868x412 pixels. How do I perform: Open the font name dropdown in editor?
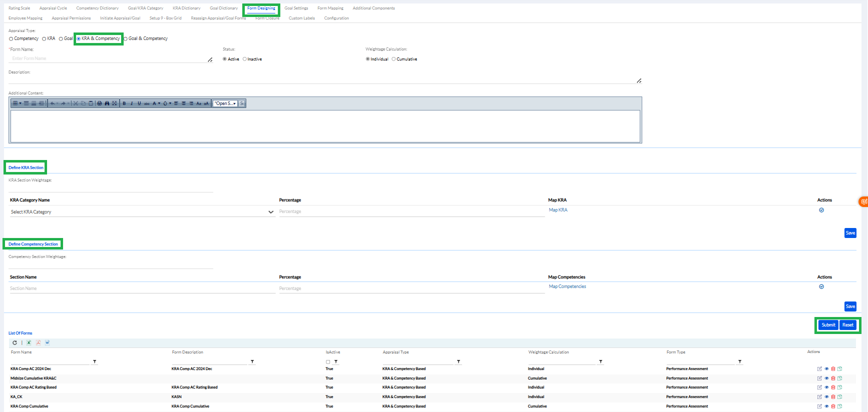tap(225, 103)
